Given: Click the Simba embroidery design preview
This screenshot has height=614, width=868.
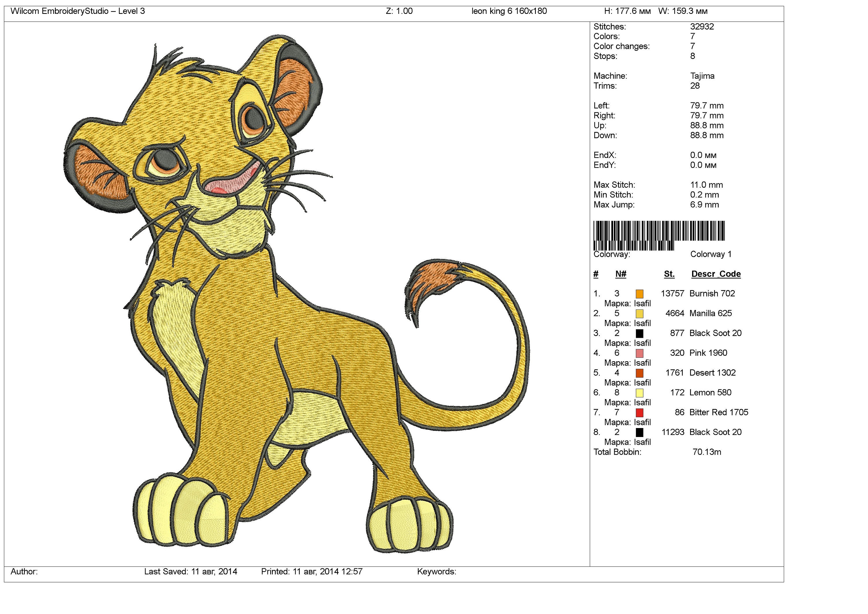Looking at the screenshot, I should (265, 283).
